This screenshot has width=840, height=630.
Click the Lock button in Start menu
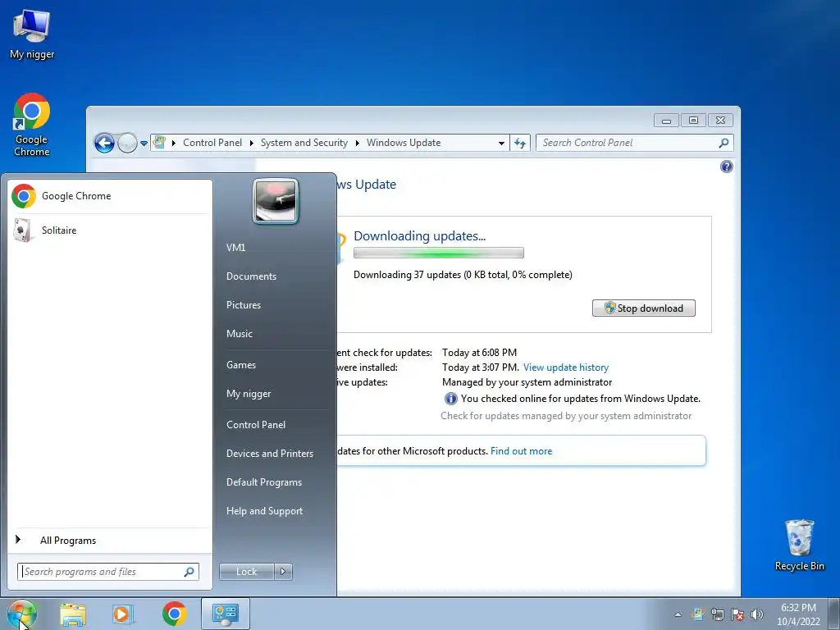(246, 572)
